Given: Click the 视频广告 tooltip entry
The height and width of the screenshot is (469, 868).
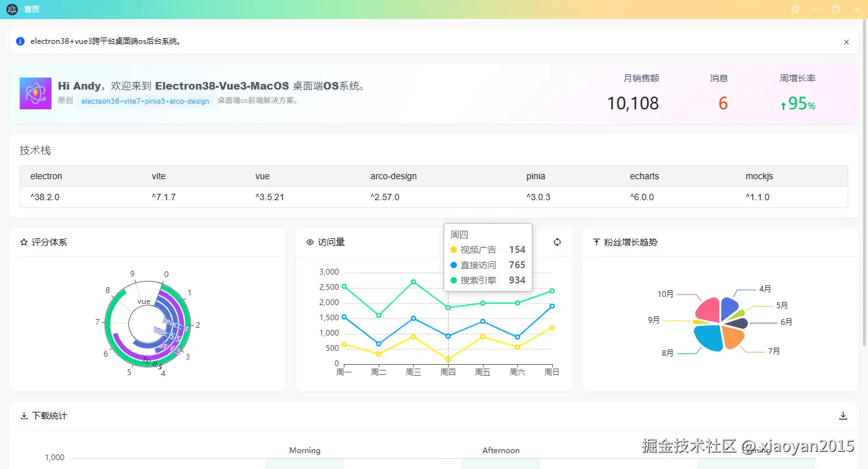Looking at the screenshot, I should pyautogui.click(x=488, y=250).
